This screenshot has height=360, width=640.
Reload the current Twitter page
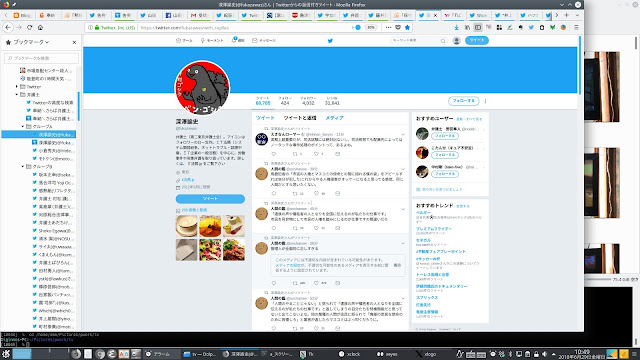[29, 27]
